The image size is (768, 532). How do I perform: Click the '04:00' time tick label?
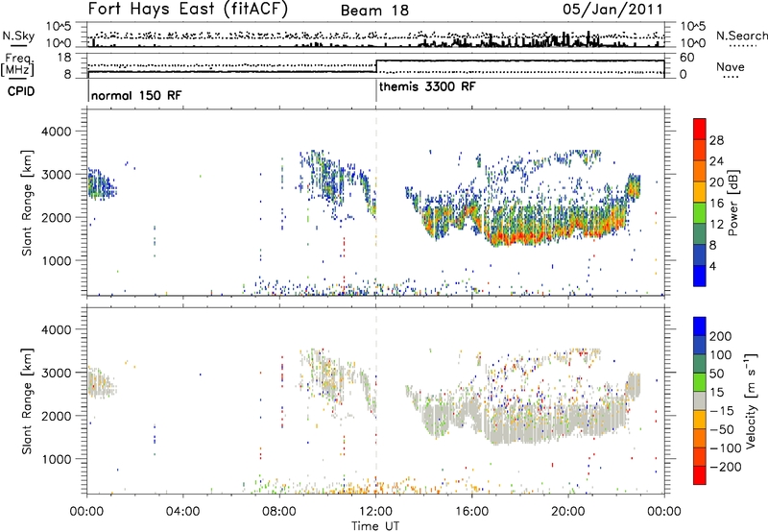point(183,512)
